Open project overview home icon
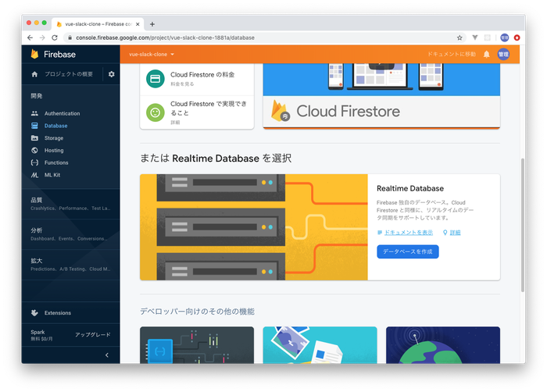 coord(34,74)
